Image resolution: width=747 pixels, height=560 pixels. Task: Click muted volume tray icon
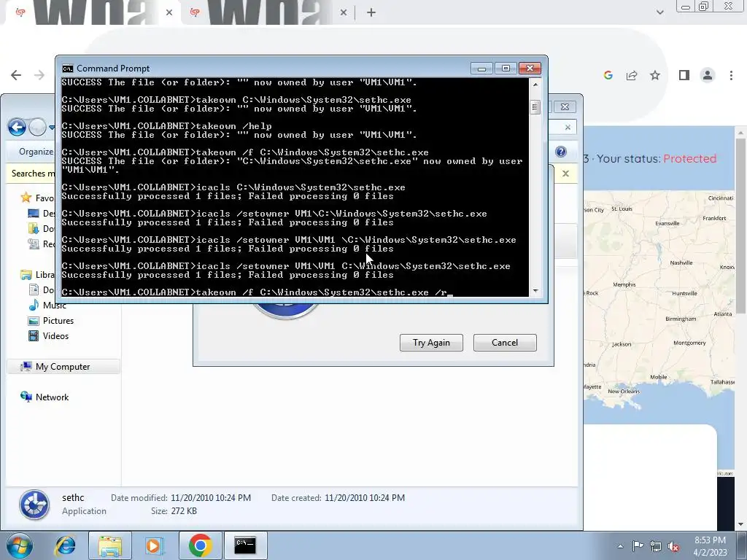(x=673, y=546)
